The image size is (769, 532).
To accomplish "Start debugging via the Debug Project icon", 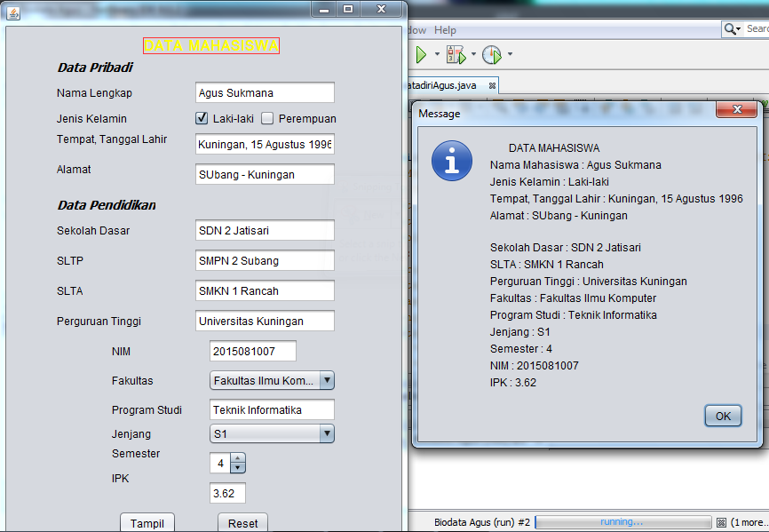I will point(455,54).
